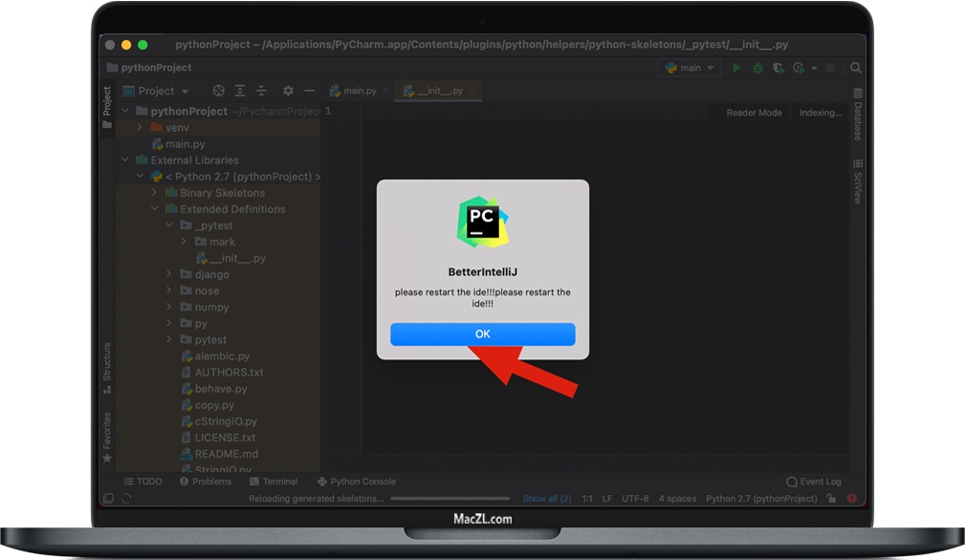Select behave.py in the tree
Screen dimensions: 965x560
(214, 389)
